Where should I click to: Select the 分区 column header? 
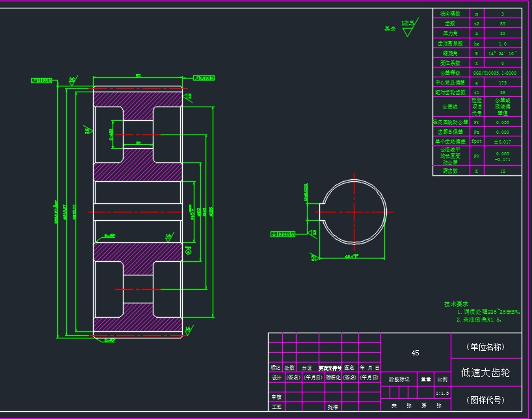(x=307, y=368)
